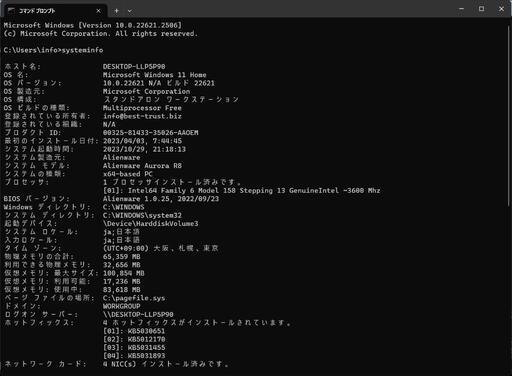Click hotfix entry 'KB5012170'
The height and width of the screenshot is (376, 512).
(147, 339)
